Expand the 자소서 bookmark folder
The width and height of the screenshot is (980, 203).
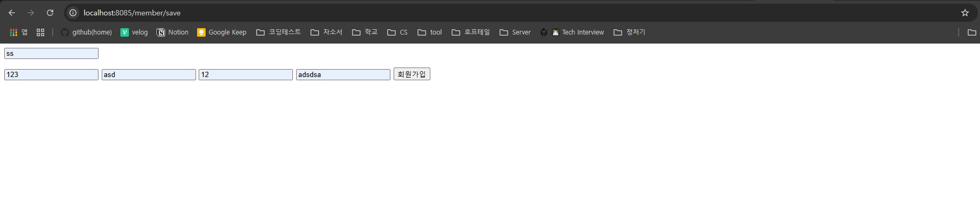click(x=326, y=32)
